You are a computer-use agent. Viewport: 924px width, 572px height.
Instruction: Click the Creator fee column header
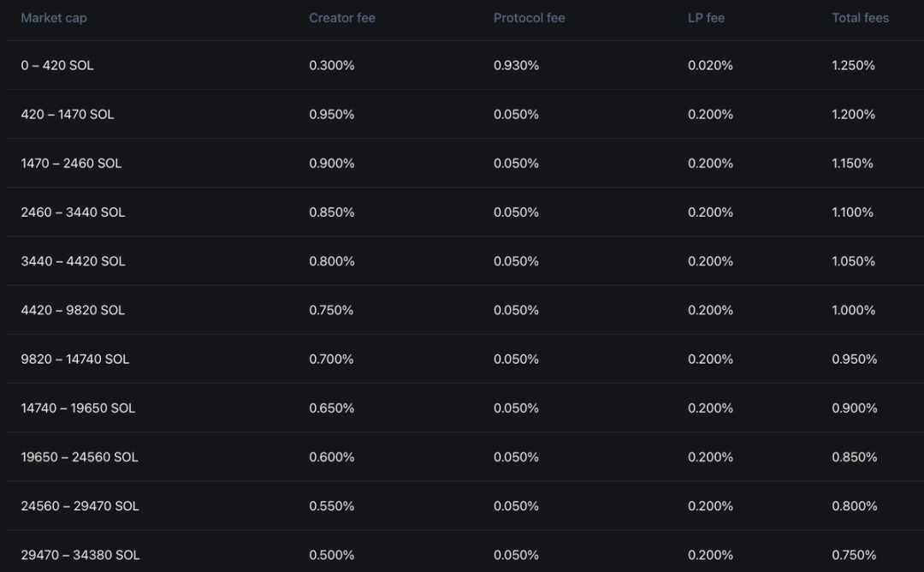pos(342,18)
